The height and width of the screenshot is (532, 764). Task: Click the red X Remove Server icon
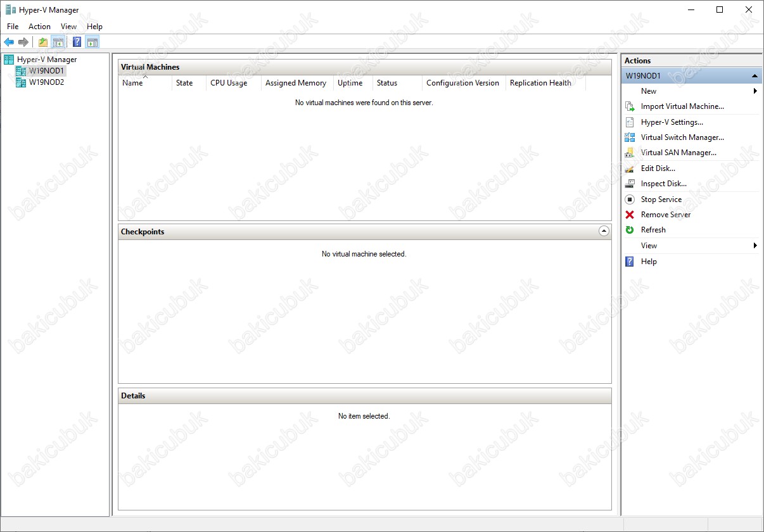tap(630, 215)
